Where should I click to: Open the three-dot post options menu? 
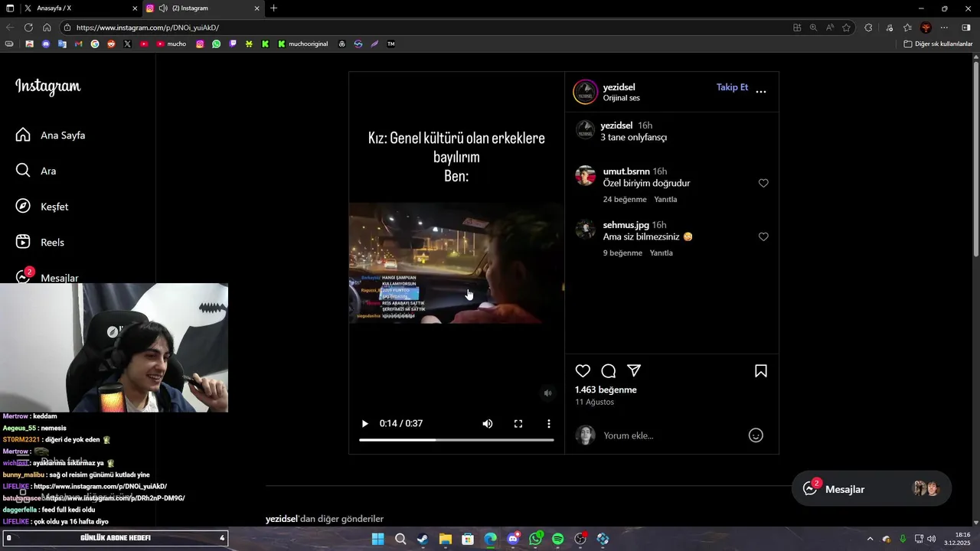(x=761, y=92)
